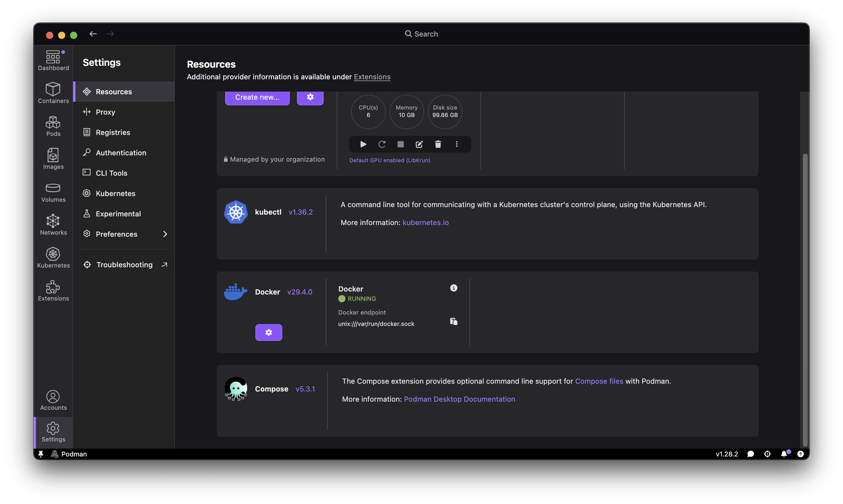Click Managed by your organization label
This screenshot has width=843, height=504.
pos(274,159)
